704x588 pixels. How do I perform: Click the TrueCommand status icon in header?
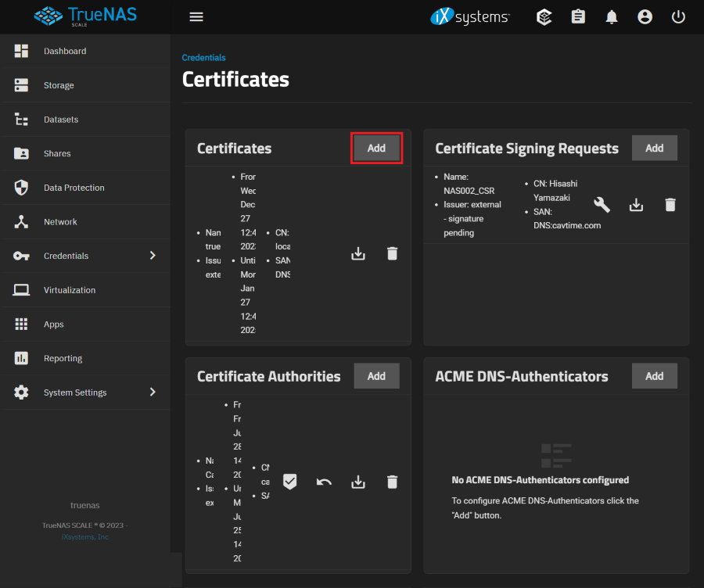pyautogui.click(x=544, y=17)
